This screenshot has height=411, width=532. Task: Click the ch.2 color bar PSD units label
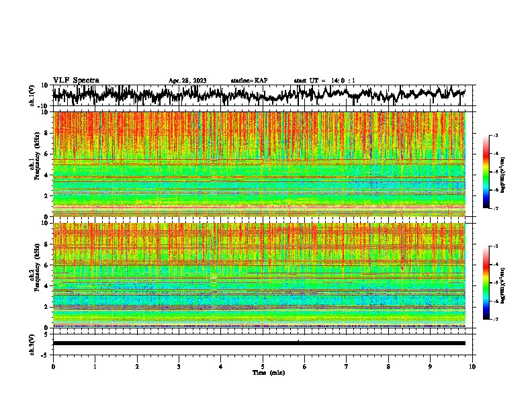click(x=503, y=286)
